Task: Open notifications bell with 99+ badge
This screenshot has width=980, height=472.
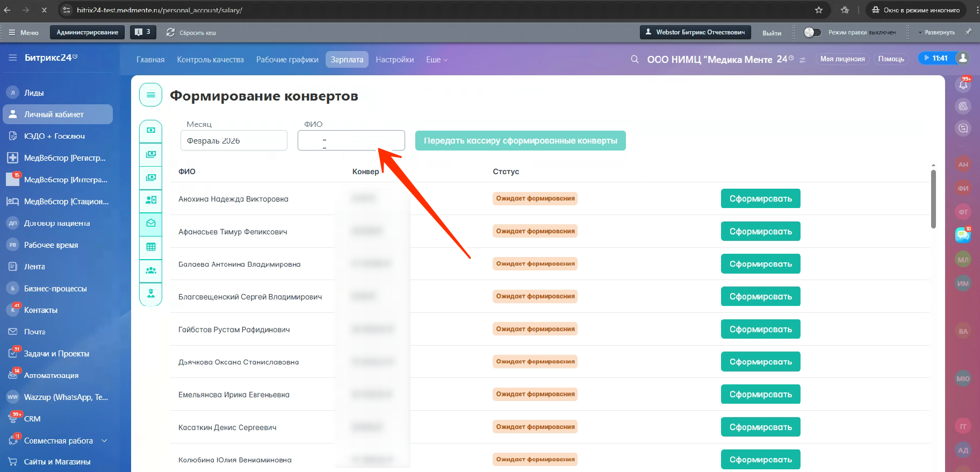Action: [x=963, y=84]
